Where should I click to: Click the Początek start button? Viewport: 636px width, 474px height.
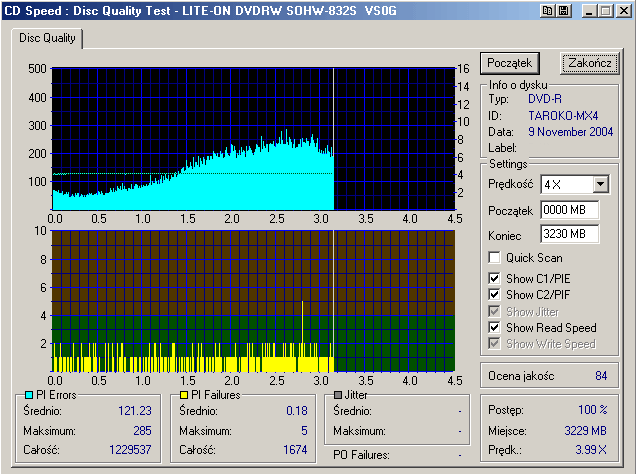coord(509,63)
